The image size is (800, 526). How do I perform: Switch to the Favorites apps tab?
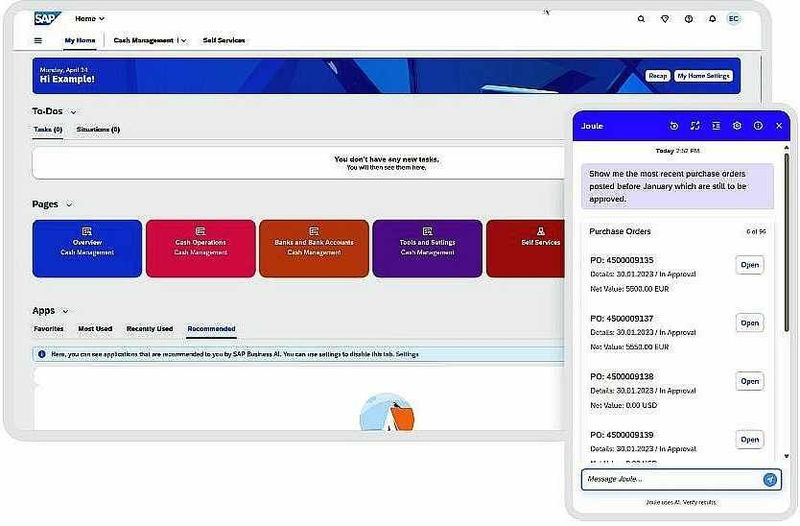(48, 329)
